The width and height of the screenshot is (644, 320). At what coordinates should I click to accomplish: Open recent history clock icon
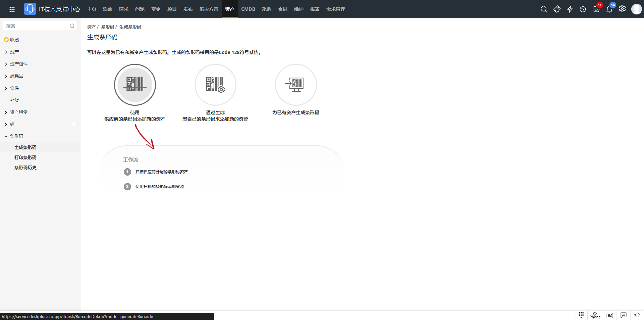(583, 9)
